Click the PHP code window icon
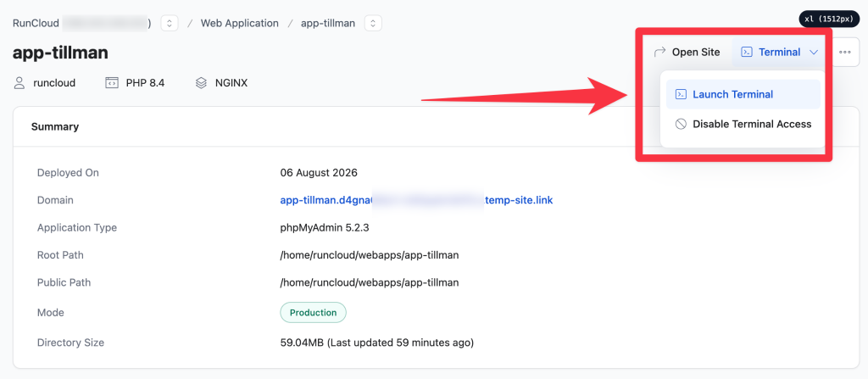This screenshot has width=868, height=379. (112, 83)
